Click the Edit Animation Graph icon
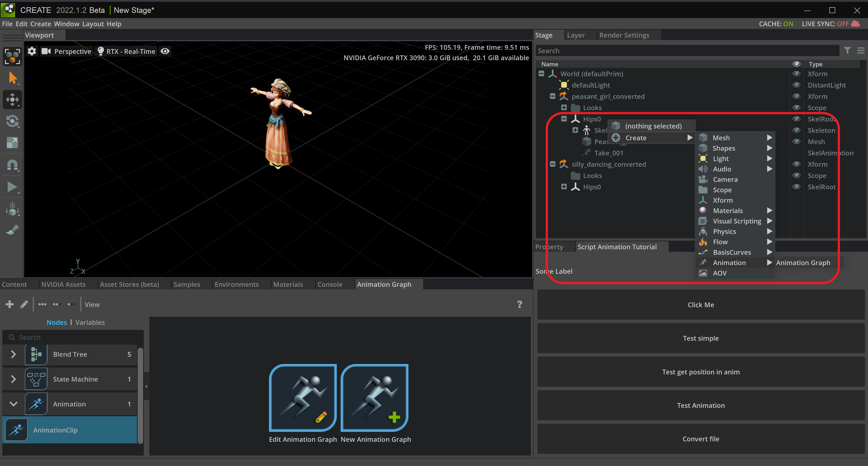This screenshot has width=868, height=466. [303, 397]
